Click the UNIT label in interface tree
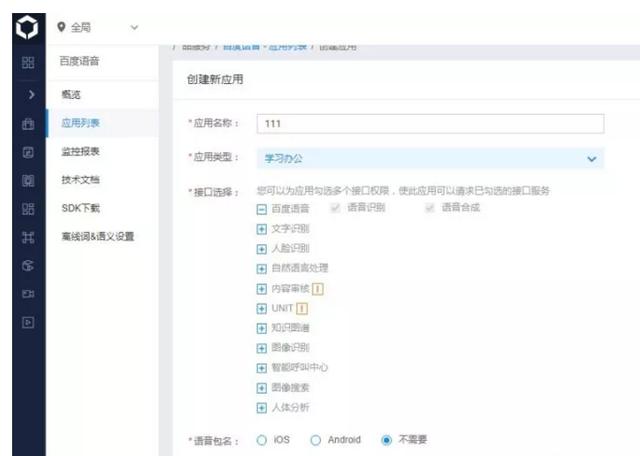The height and width of the screenshot is (456, 640). 282,308
